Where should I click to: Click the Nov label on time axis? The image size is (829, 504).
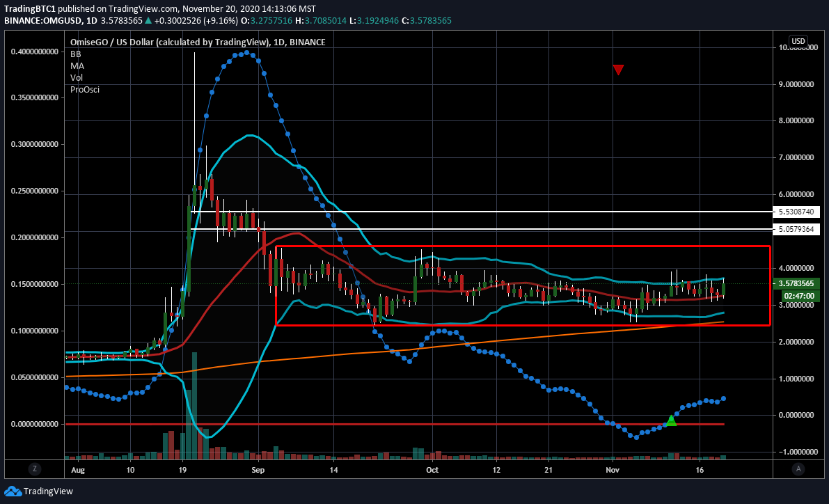613,470
